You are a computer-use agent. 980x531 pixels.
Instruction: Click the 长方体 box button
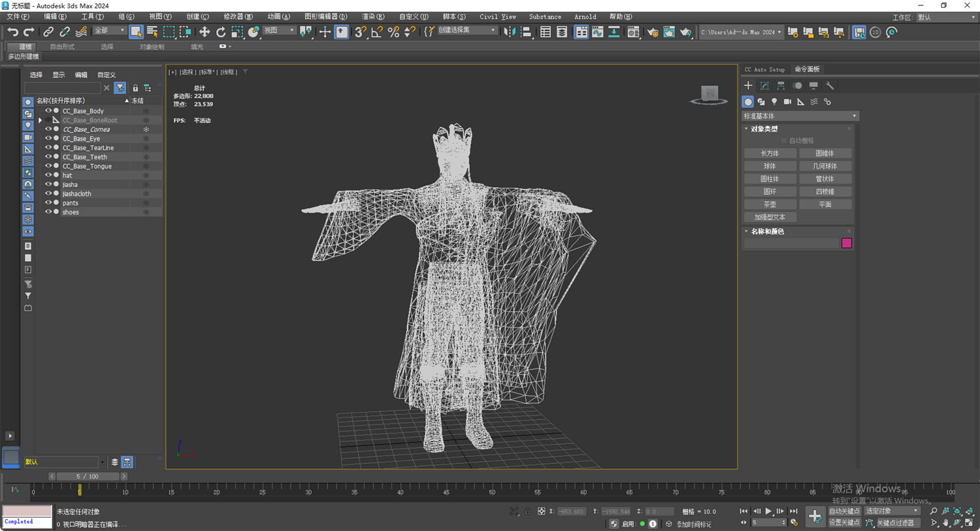770,153
